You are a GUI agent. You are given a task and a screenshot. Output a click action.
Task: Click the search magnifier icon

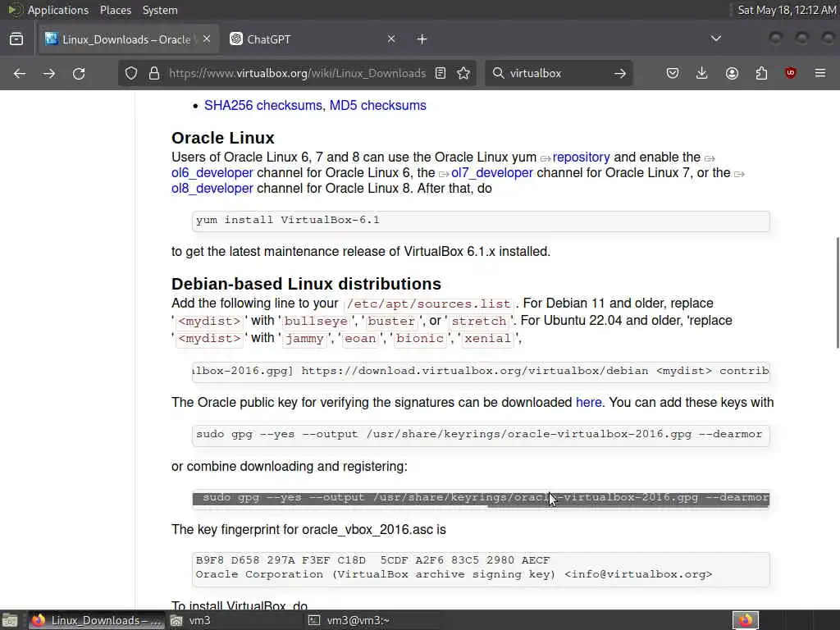(498, 73)
